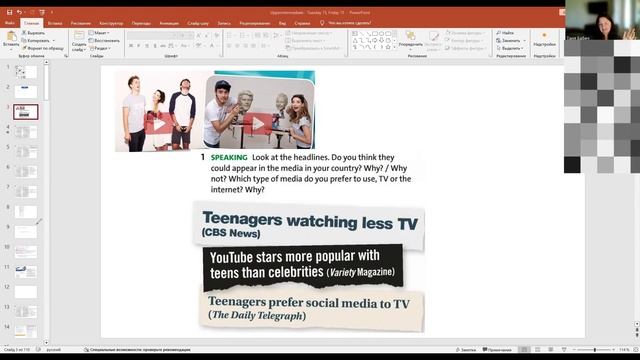The width and height of the screenshot is (640, 360).
Task: Switch to Reading view icon
Action: [x=551, y=350]
